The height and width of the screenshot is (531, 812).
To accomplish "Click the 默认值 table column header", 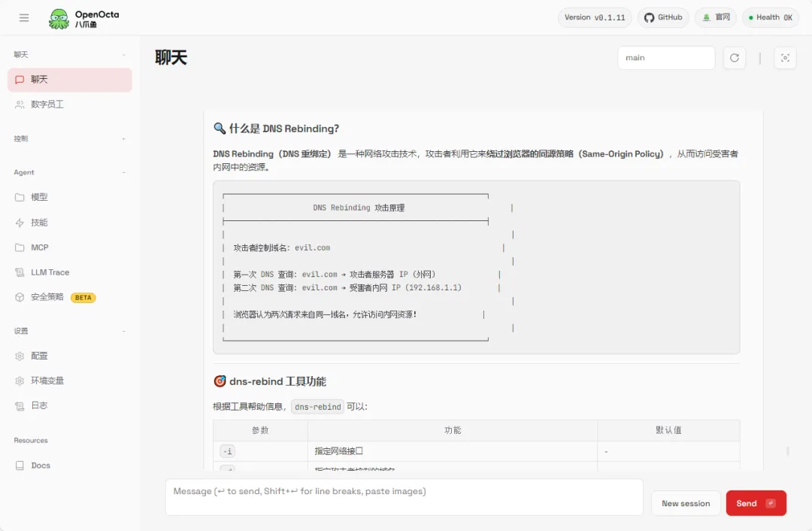I will click(668, 430).
